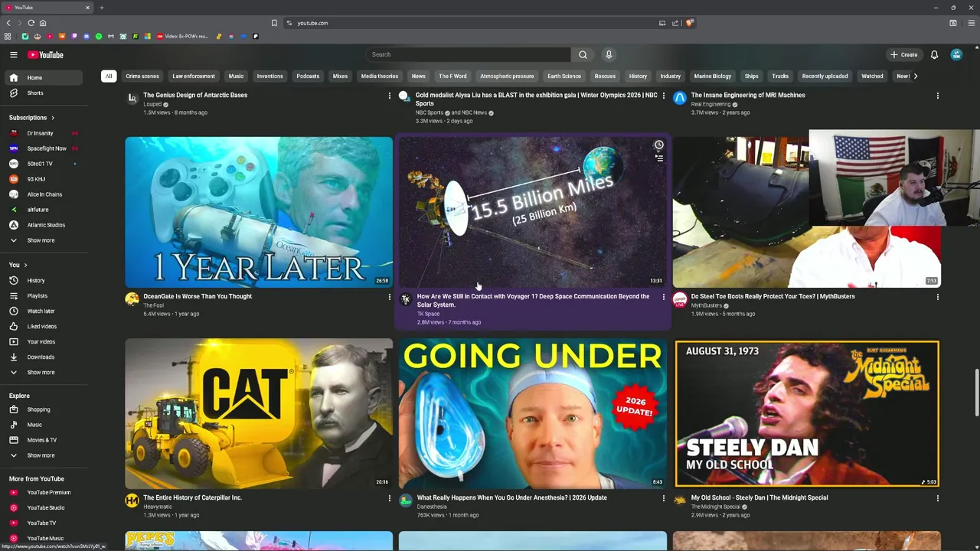Open the CAT Caterpillar history thumbnail

tap(259, 413)
